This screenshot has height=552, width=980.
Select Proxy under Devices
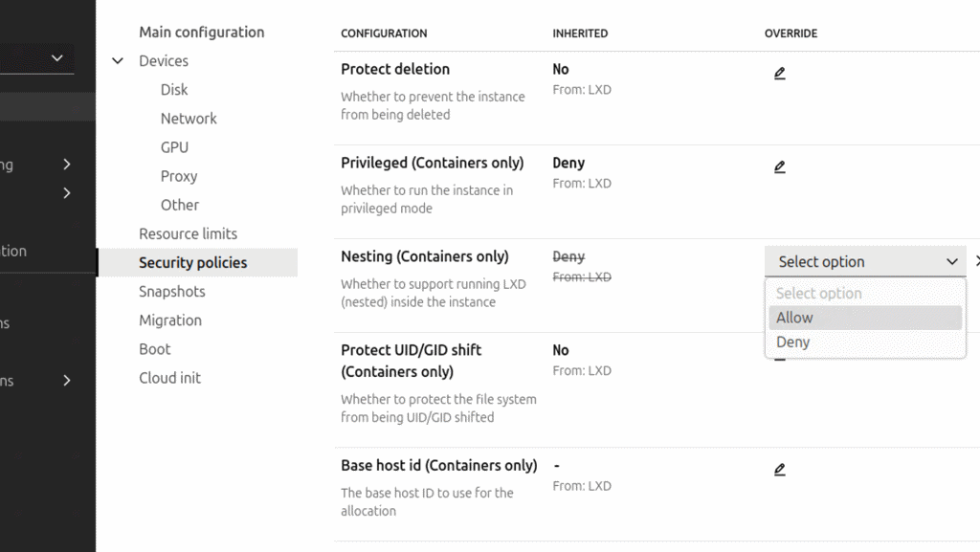[x=179, y=176]
